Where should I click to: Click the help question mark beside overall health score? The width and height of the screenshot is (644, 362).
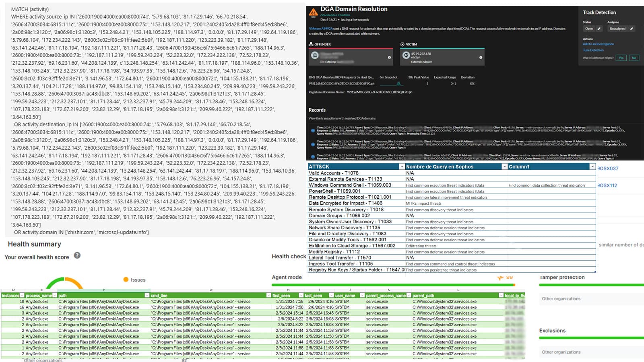[x=77, y=255]
